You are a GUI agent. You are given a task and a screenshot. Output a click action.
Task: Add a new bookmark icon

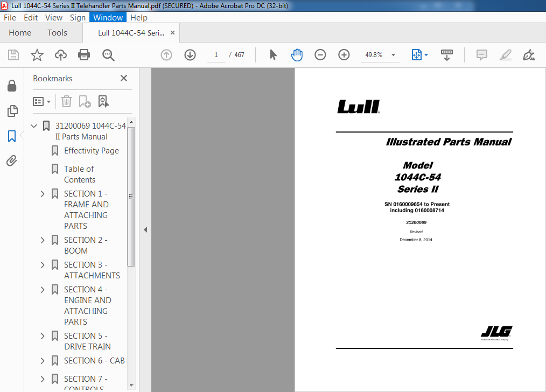85,102
